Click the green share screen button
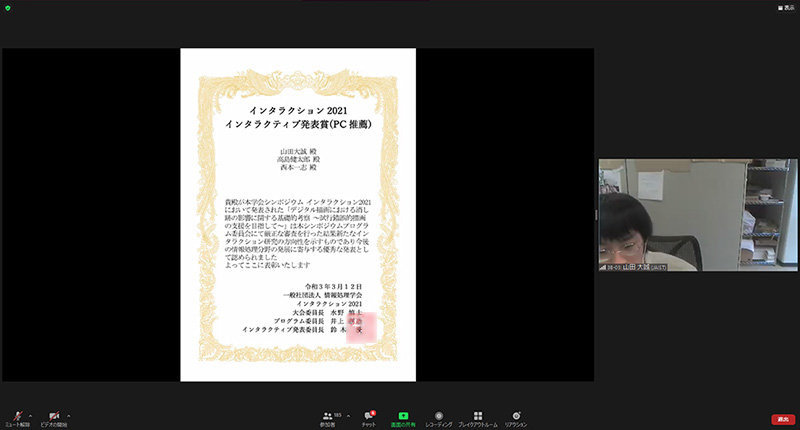The image size is (800, 430). pyautogui.click(x=403, y=419)
